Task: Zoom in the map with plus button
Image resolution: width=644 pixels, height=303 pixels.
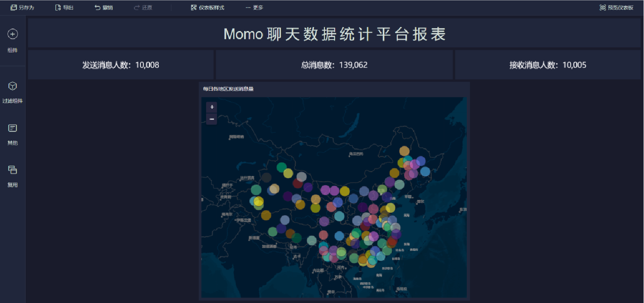Action: [212, 107]
